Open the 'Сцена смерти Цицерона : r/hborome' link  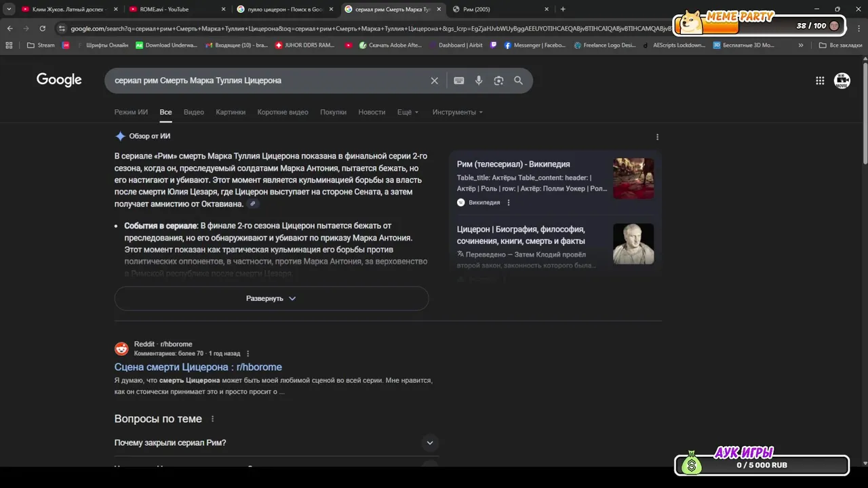198,367
